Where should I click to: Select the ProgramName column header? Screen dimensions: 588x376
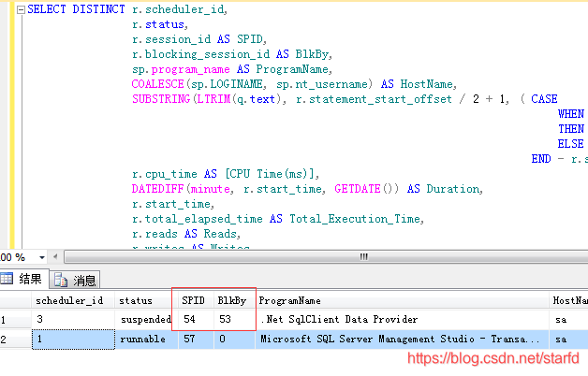pyautogui.click(x=402, y=301)
